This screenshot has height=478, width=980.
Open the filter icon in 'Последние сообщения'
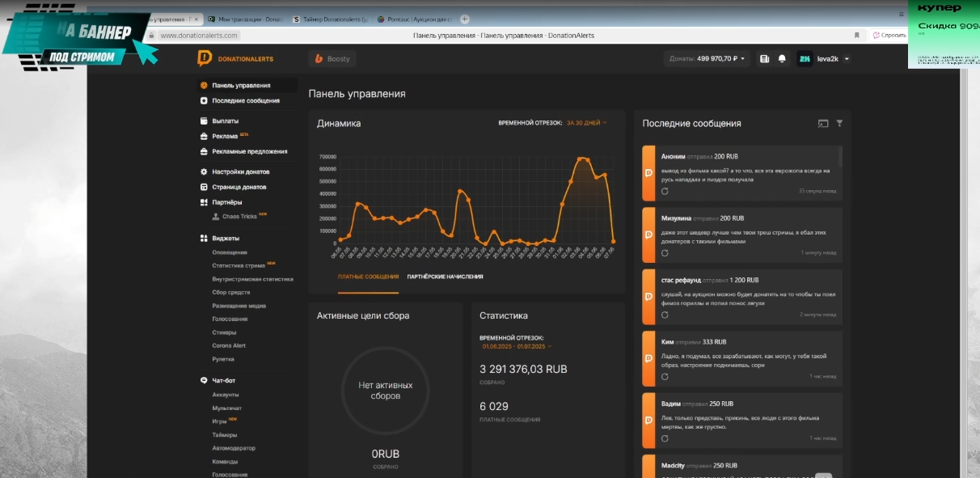click(839, 124)
